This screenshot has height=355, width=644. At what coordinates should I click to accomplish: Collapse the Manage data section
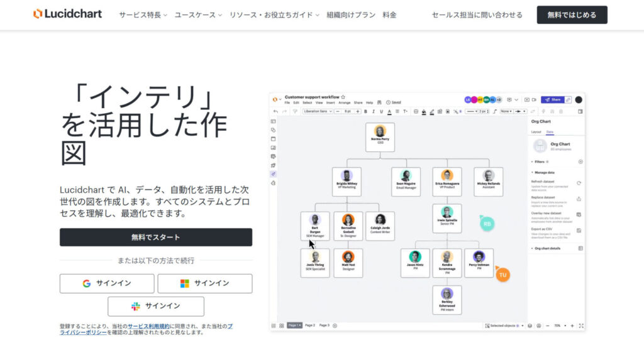point(543,172)
